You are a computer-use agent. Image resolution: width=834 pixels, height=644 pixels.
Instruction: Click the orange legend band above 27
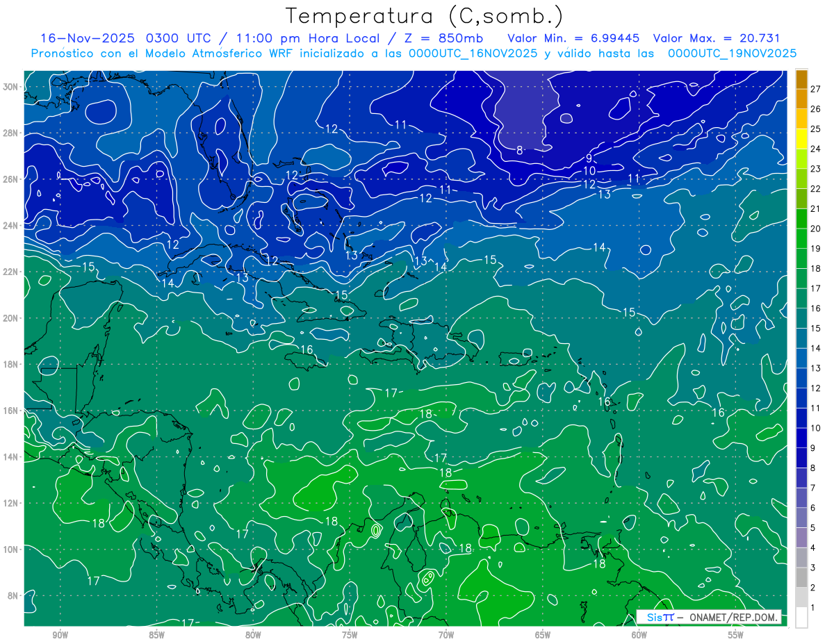coord(802,79)
